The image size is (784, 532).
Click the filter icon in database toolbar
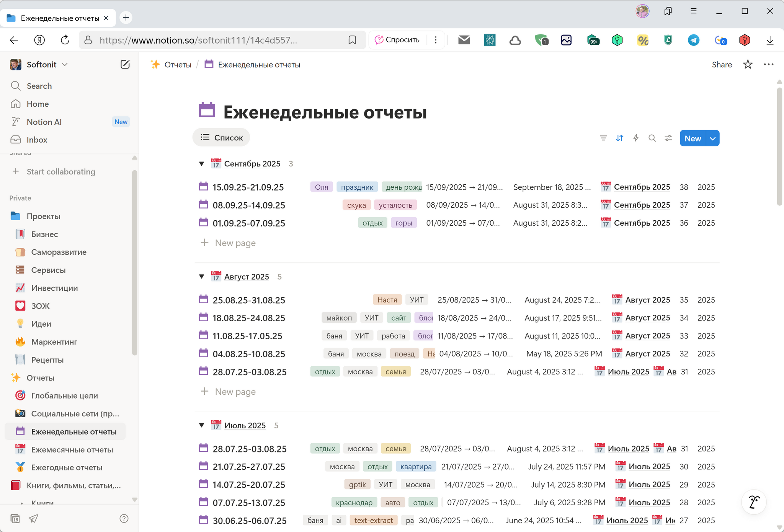click(603, 138)
